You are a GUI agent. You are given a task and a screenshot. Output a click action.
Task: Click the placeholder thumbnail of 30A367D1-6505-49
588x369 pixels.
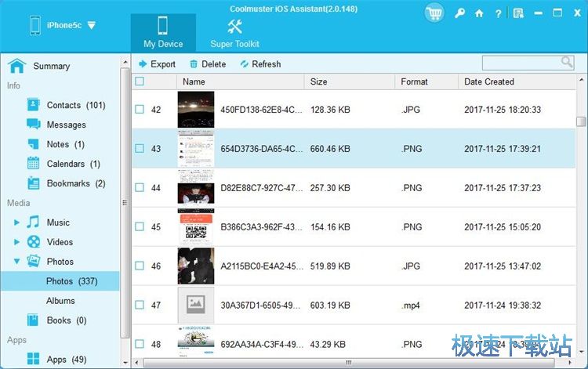pyautogui.click(x=196, y=305)
